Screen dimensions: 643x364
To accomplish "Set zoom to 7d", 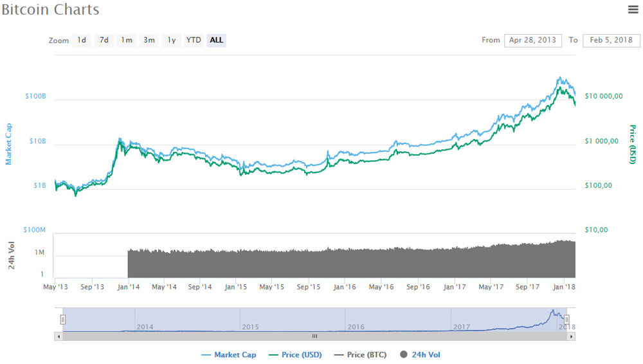I will (x=104, y=41).
